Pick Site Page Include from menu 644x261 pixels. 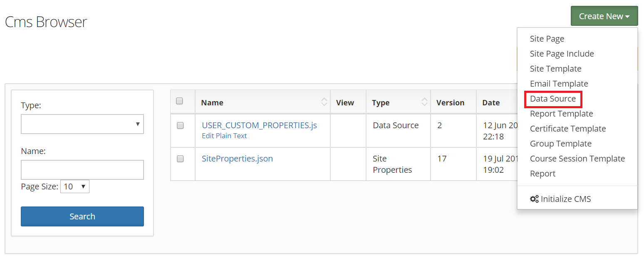[x=562, y=54]
